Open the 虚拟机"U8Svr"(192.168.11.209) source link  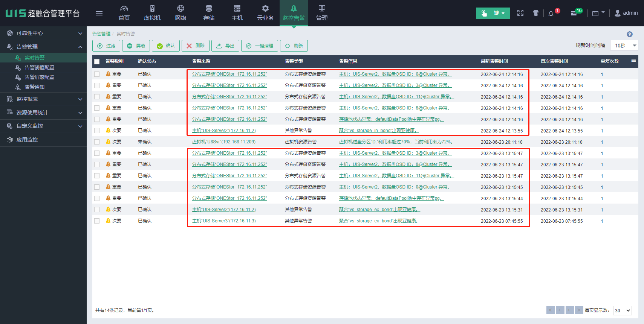(x=223, y=142)
